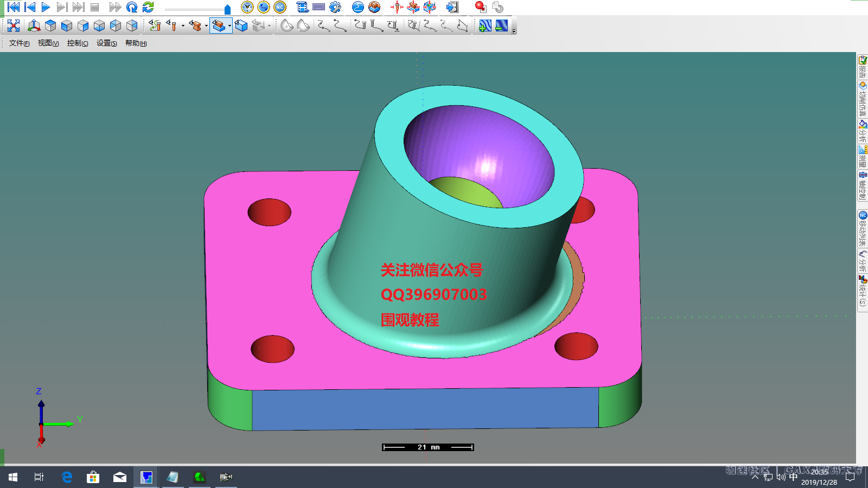Open the 设置 menu

click(x=106, y=43)
